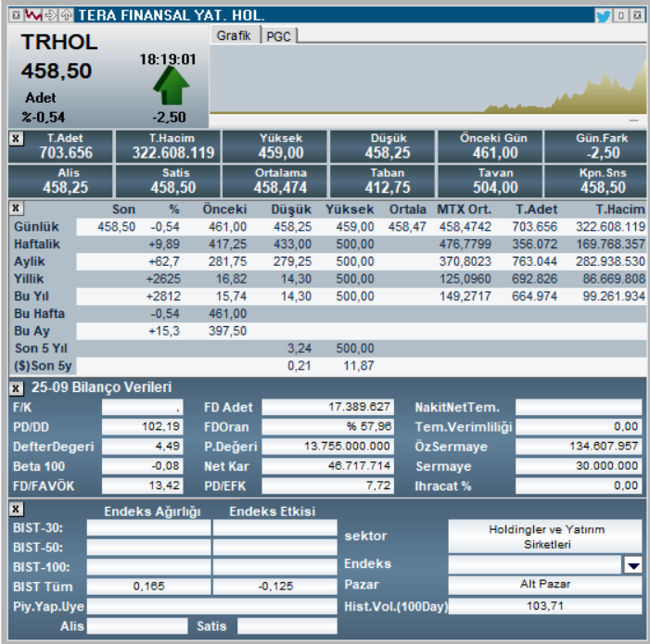Click the Taban 412,75 tile
This screenshot has height=644, width=650.
point(382,181)
